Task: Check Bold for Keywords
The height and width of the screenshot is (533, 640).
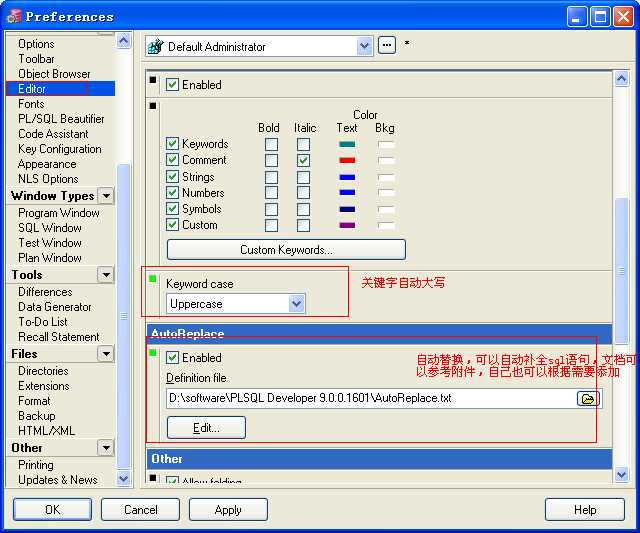Action: pos(271,144)
